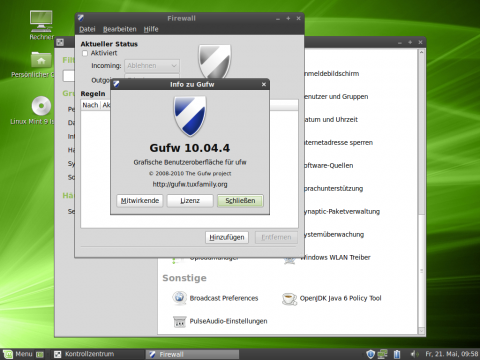Open the Internetadresse sperren entry

click(339, 143)
